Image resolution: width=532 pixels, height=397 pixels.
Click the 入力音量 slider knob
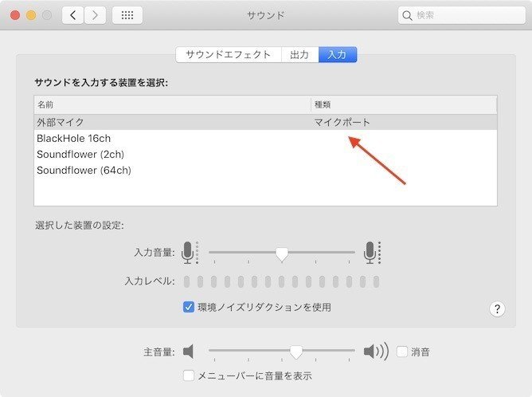(x=282, y=254)
